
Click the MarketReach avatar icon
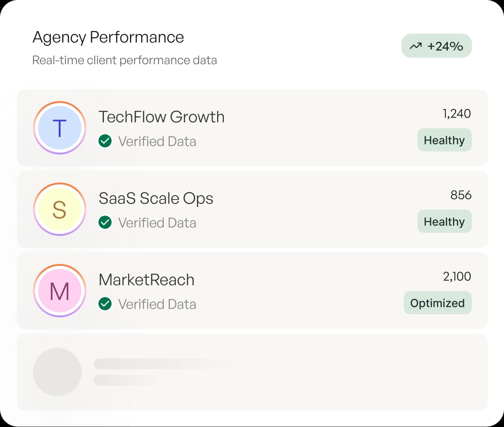click(59, 291)
